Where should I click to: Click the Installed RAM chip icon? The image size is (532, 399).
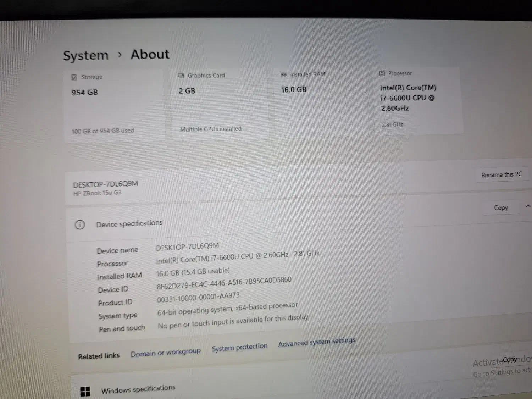click(283, 74)
